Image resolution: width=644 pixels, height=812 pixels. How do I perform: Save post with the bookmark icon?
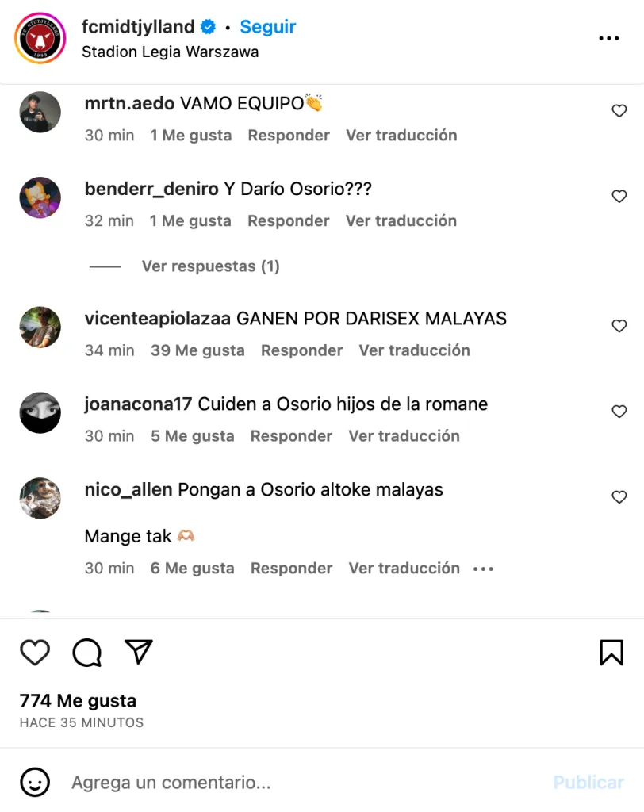coord(611,653)
